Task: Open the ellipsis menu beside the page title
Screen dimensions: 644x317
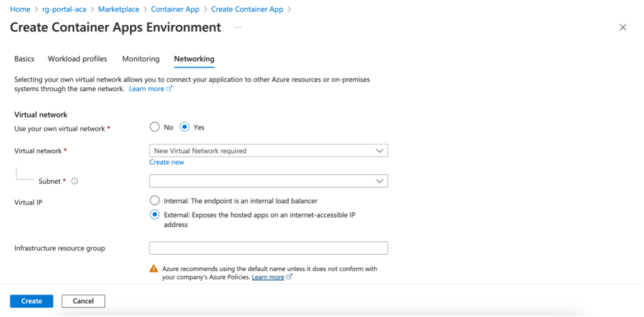Action: 238,28
